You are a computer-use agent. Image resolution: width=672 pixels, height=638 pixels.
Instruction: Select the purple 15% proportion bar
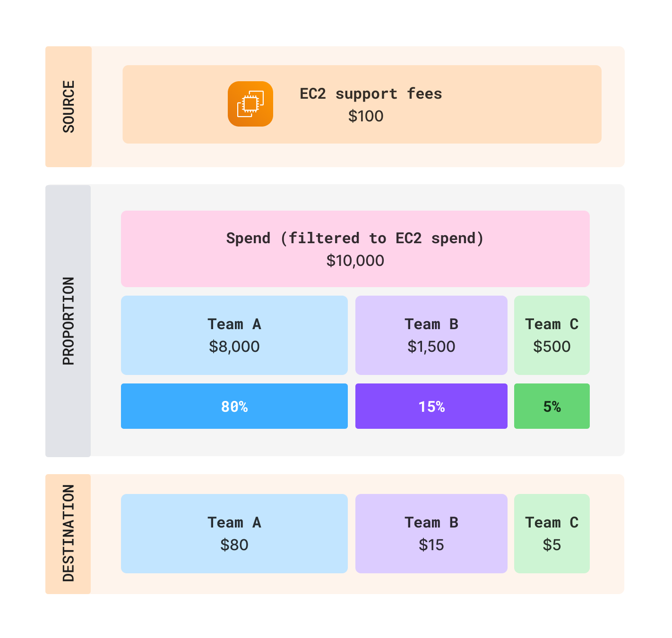(431, 406)
